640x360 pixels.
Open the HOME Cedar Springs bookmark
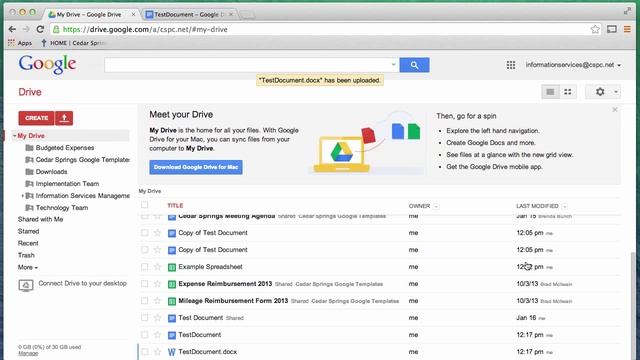pyautogui.click(x=73, y=43)
